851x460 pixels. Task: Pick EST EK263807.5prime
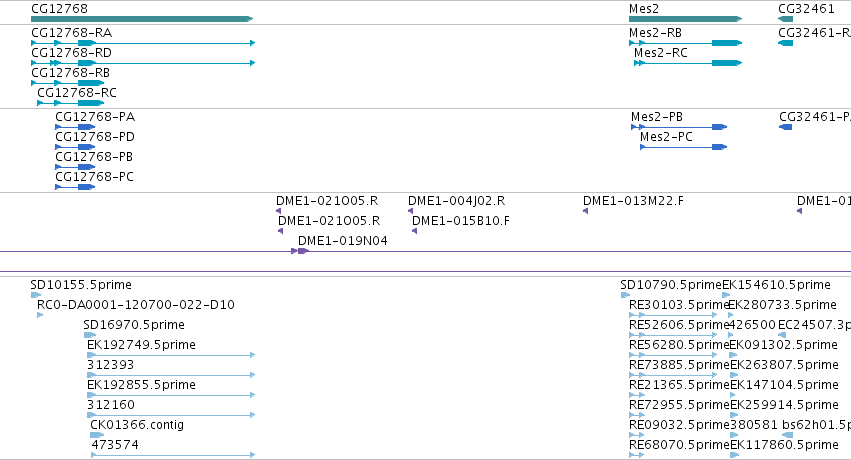pyautogui.click(x=733, y=375)
